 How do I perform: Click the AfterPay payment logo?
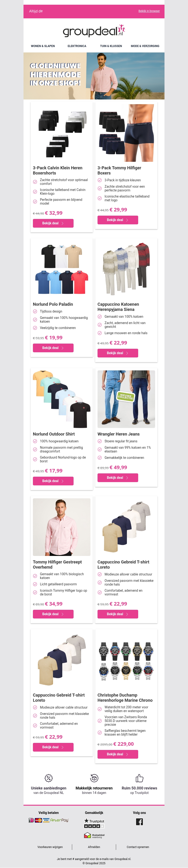pos(59,820)
